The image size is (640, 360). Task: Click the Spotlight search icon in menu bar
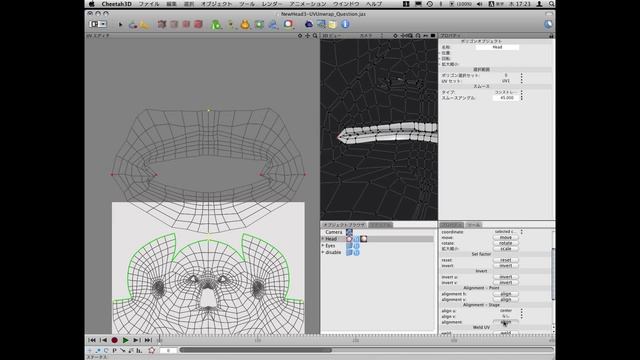click(551, 4)
